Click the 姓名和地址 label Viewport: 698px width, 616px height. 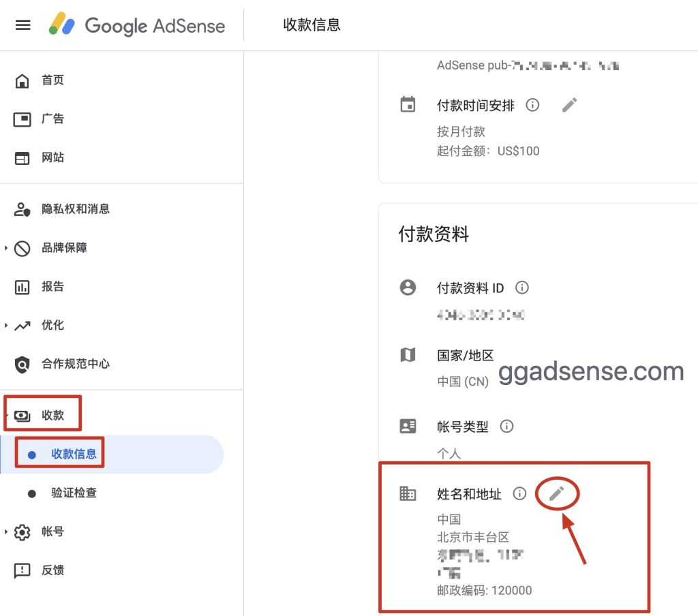click(x=469, y=494)
